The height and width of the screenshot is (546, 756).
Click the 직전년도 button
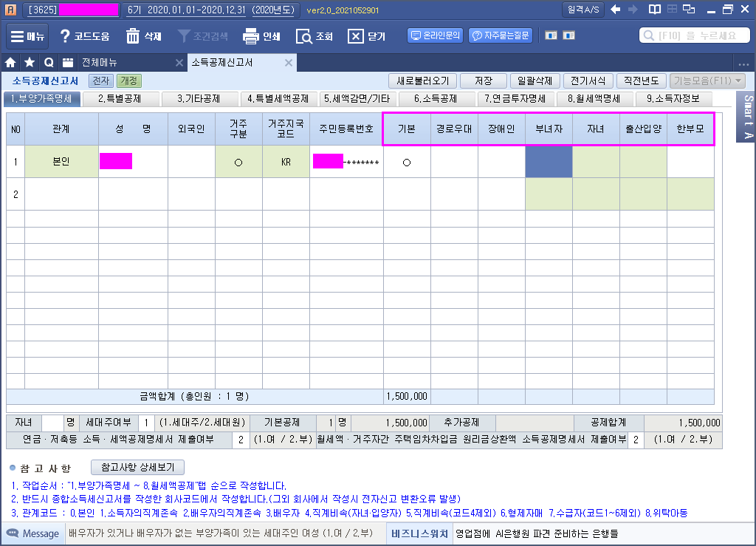(641, 81)
